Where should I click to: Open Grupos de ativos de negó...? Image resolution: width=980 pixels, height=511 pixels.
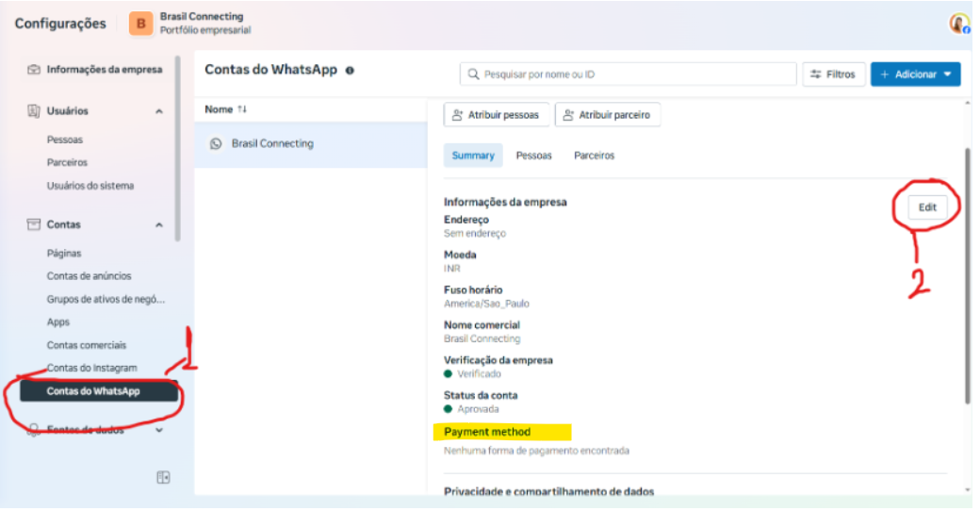coord(106,299)
